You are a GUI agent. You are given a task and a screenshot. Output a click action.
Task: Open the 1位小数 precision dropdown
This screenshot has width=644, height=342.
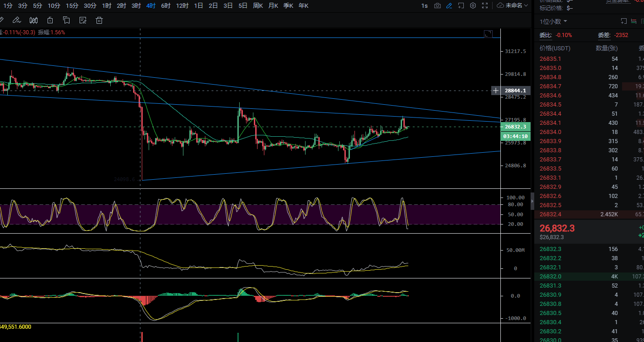pos(553,21)
